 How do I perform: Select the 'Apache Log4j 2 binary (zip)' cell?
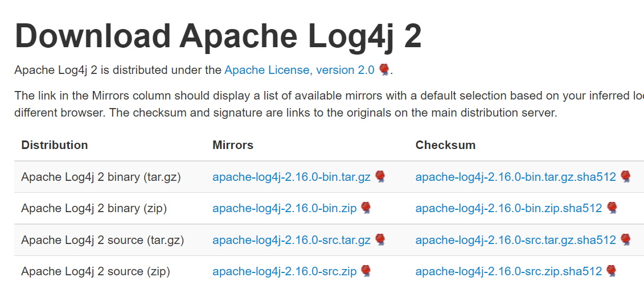point(94,208)
